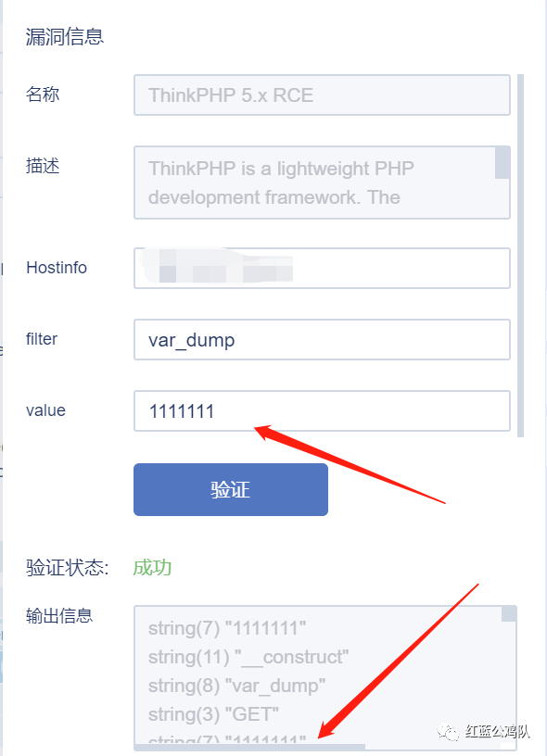Select the Hostinfo input field
The width and height of the screenshot is (547, 756).
[322, 268]
